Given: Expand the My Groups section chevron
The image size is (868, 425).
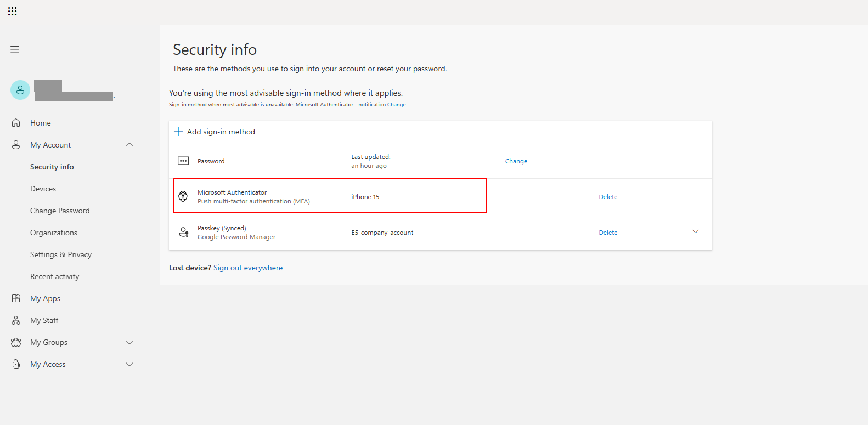Looking at the screenshot, I should pyautogui.click(x=129, y=342).
